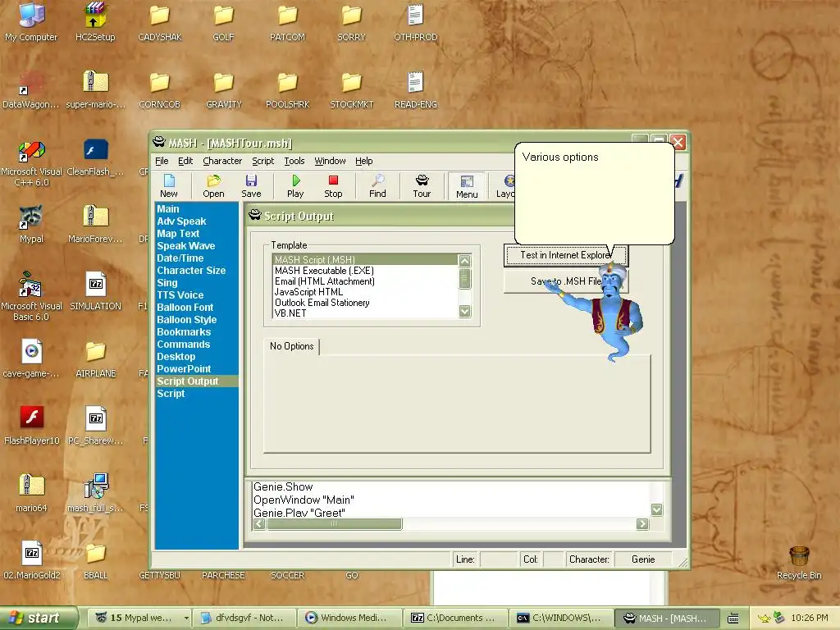The image size is (840, 630).
Task: Select the STOCKMKT folder icon
Action: coord(351,90)
